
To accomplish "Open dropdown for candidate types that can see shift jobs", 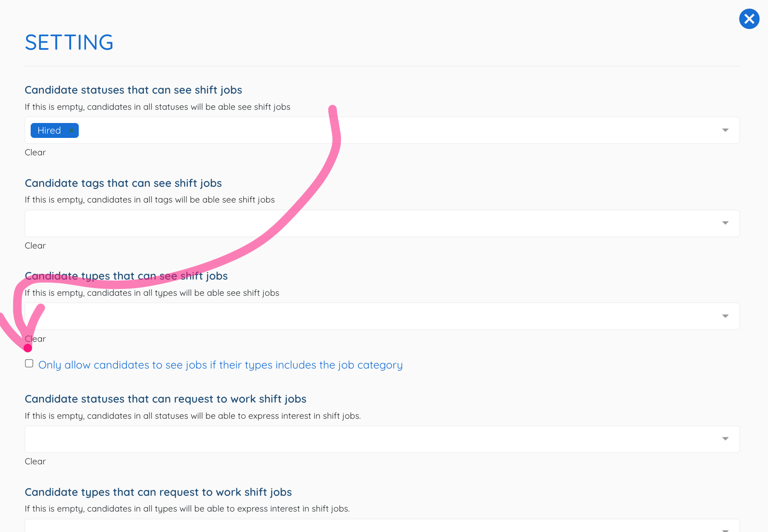I will [x=725, y=316].
